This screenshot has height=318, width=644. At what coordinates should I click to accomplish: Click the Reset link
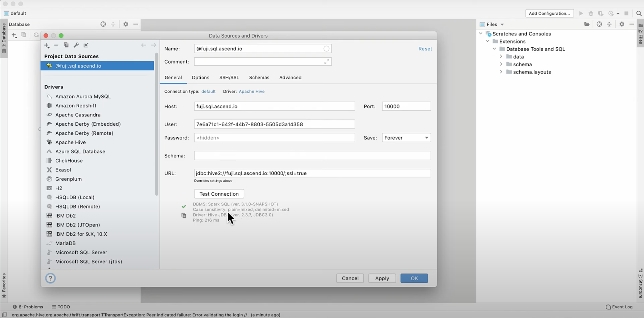click(x=425, y=49)
